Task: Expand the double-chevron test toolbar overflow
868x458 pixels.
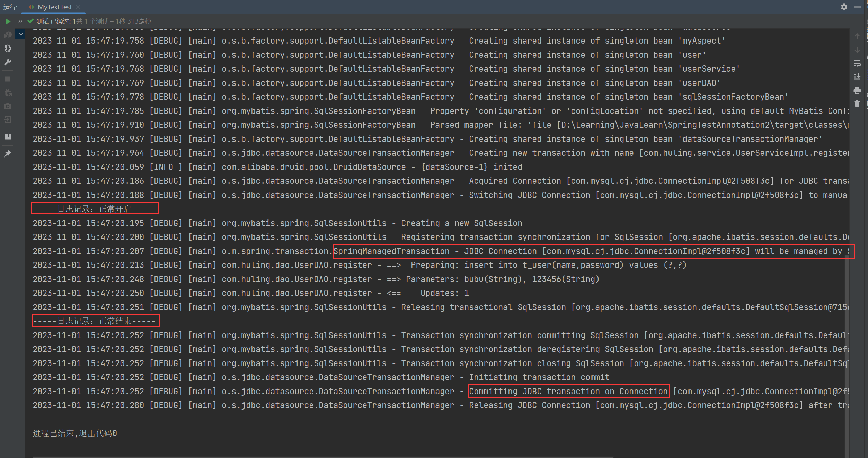Action: coord(20,21)
